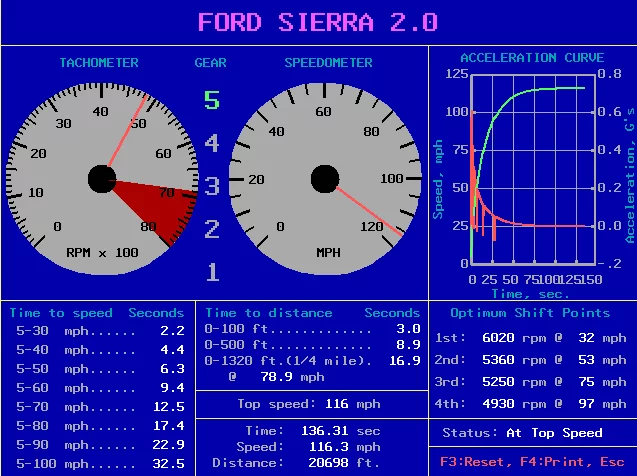Viewport: 637px width, 476px height.
Task: Click the Time, sec. axis label
Action: tap(531, 294)
